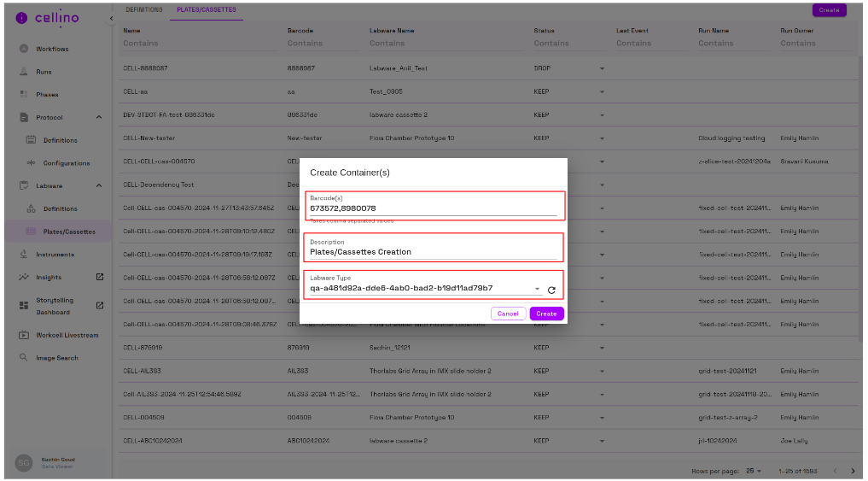Collapse the sidebar using the chevron icon
The width and height of the screenshot is (868, 481).
click(x=110, y=19)
